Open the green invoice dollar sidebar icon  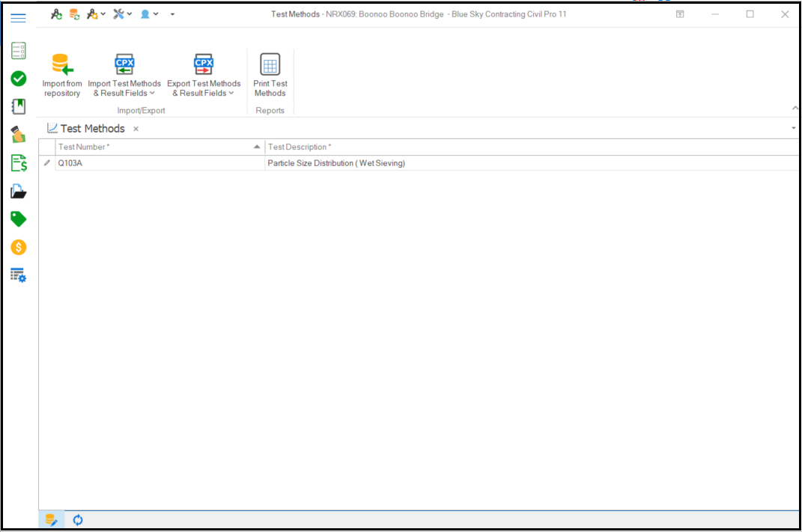(19, 163)
